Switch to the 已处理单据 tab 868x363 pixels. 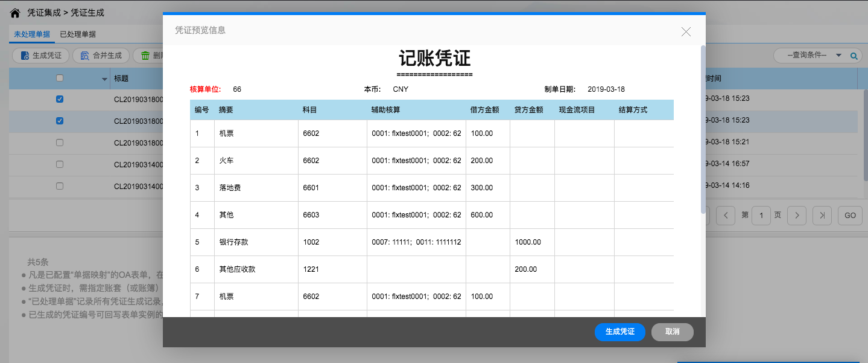(x=78, y=34)
